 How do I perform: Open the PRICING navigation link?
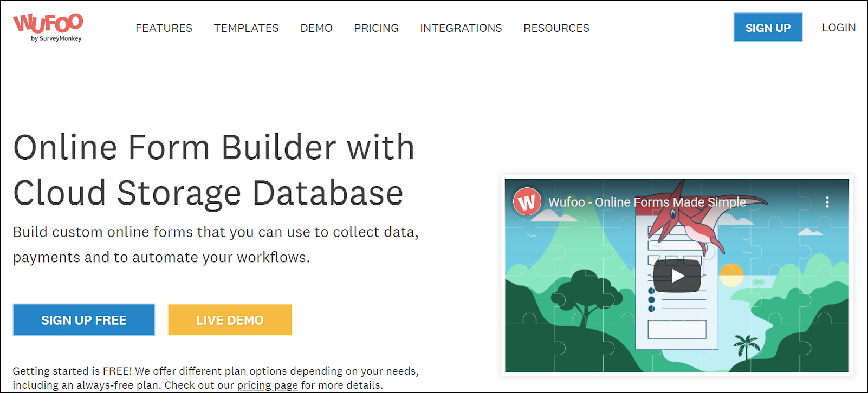[x=376, y=28]
